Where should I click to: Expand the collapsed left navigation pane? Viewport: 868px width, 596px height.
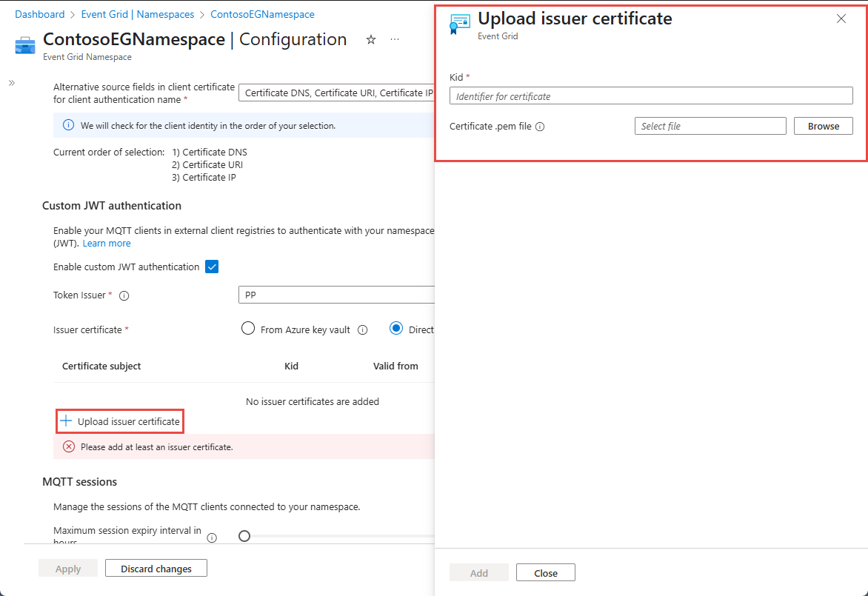[11, 84]
